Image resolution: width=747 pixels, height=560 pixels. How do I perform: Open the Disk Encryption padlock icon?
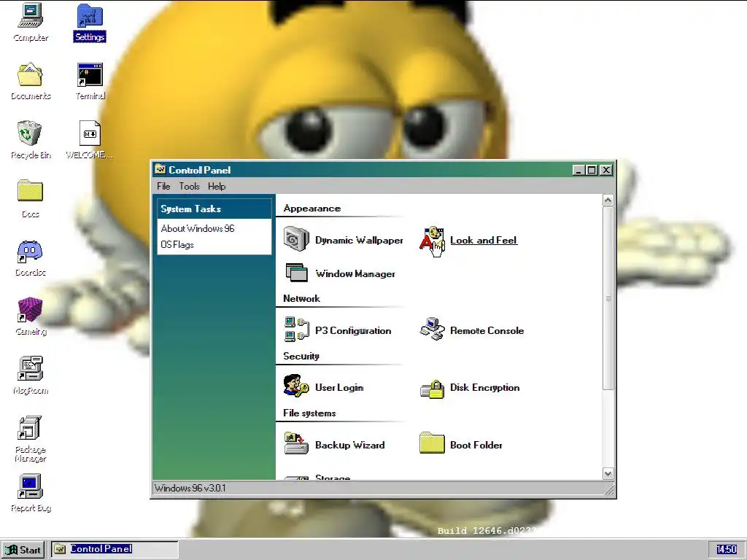pos(432,388)
